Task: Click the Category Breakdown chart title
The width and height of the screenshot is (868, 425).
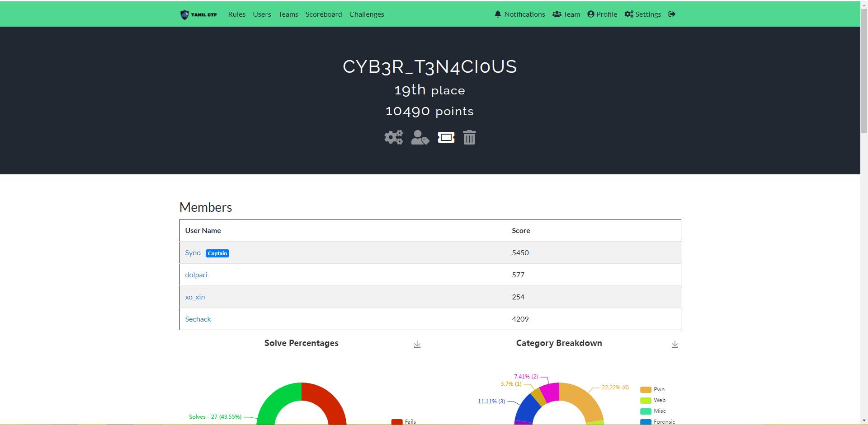Action: [559, 343]
